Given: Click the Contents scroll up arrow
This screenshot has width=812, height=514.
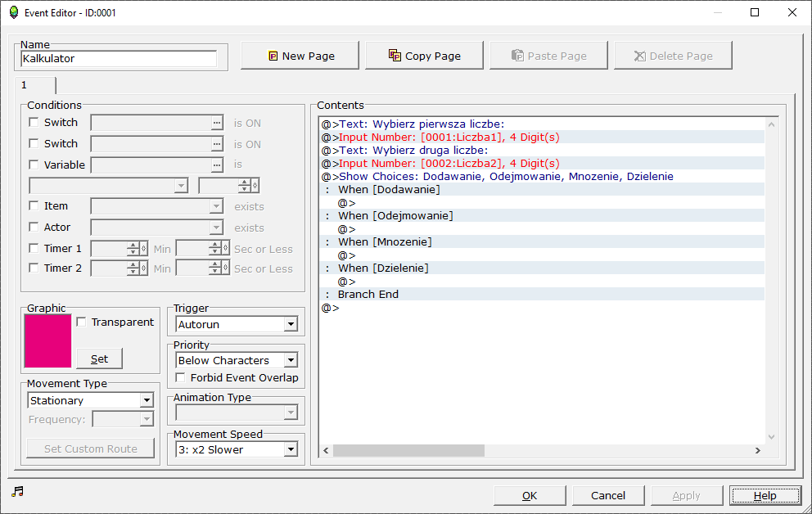Looking at the screenshot, I should 771,124.
